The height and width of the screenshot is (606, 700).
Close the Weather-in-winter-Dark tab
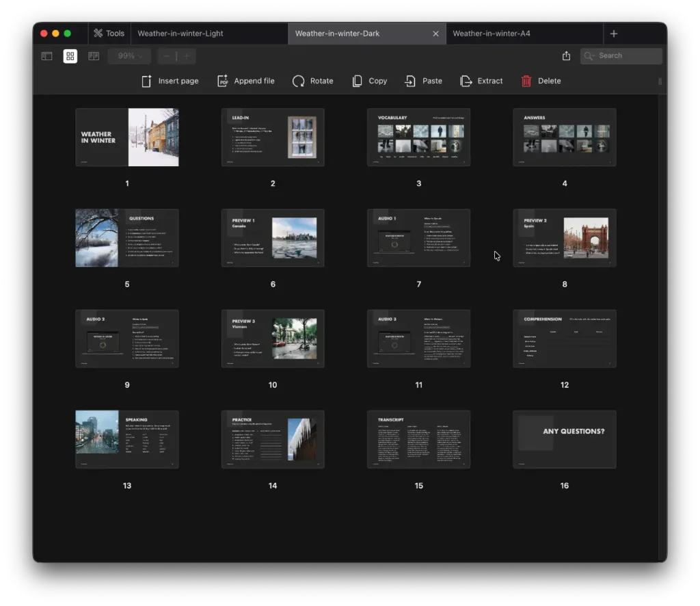point(436,34)
